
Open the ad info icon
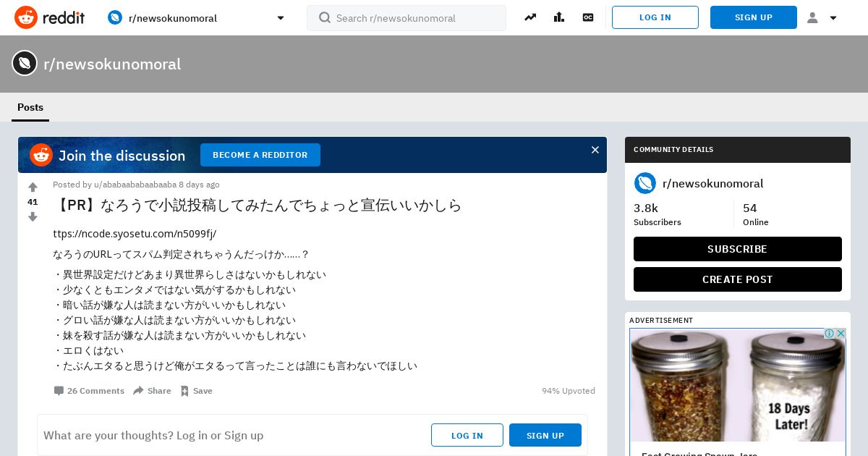coord(829,334)
